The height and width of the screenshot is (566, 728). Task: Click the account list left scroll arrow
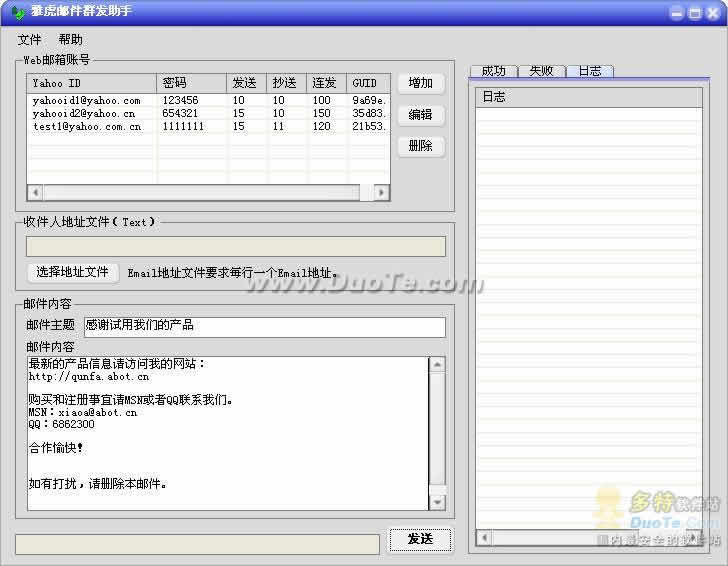[x=35, y=192]
